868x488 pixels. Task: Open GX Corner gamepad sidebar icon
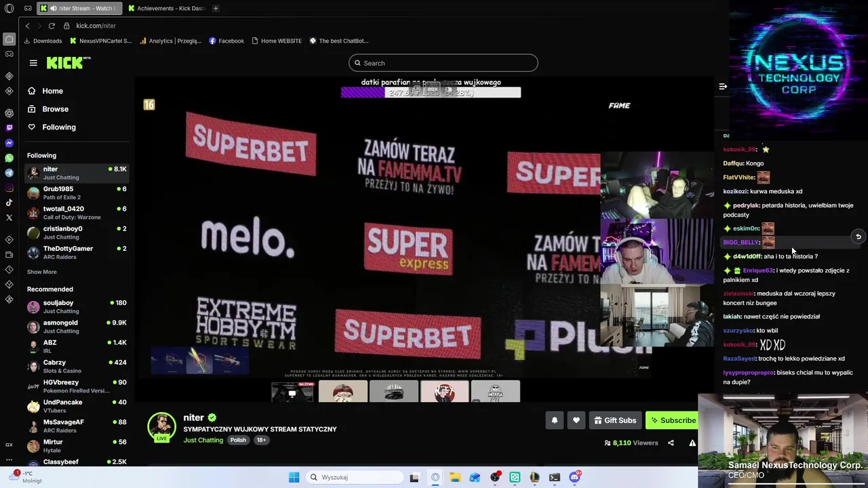(9, 54)
